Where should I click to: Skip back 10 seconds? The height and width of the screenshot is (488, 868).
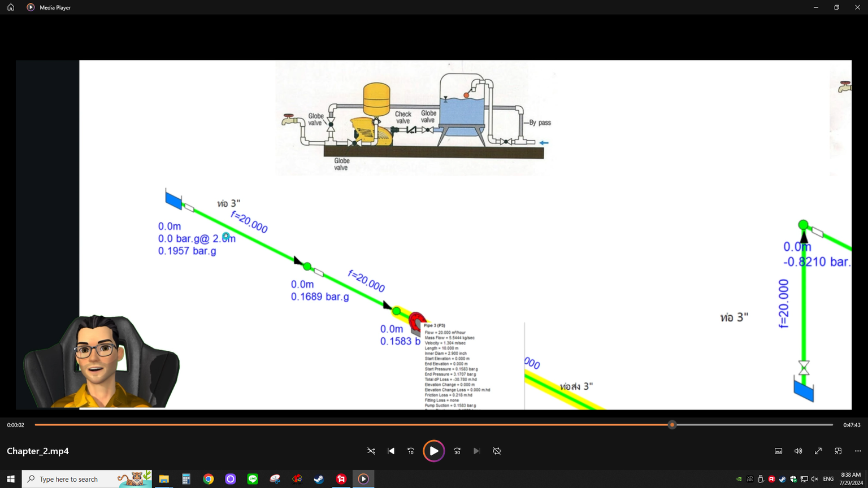411,451
